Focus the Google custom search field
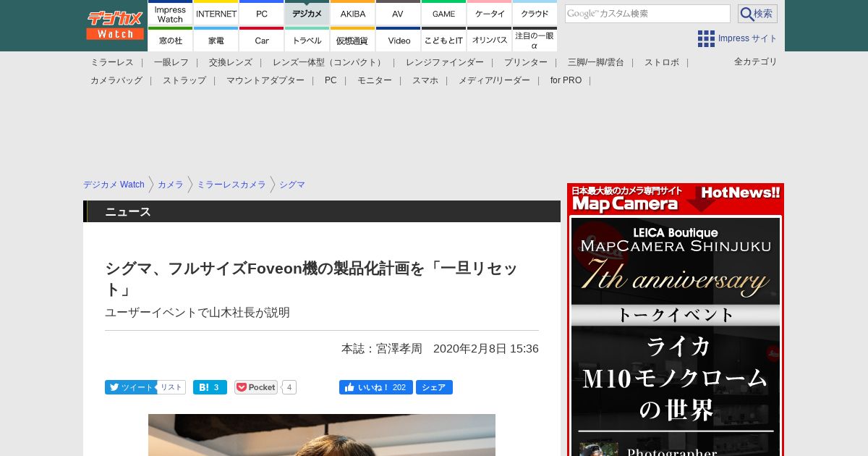Screen dimensions: 868x456 (647, 14)
